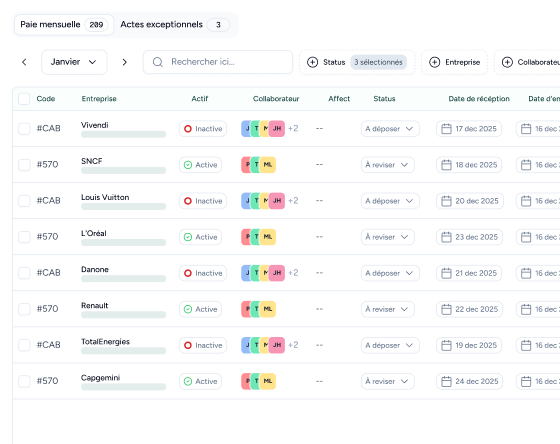Click calendar icon for 17 dec 2025
560x444 pixels.
446,129
